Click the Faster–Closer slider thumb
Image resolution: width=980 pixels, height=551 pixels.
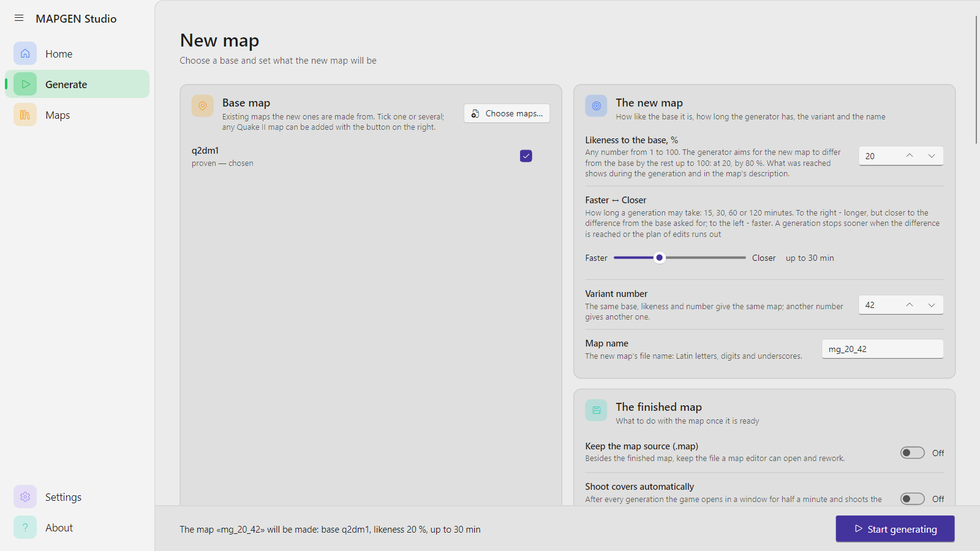click(x=659, y=258)
